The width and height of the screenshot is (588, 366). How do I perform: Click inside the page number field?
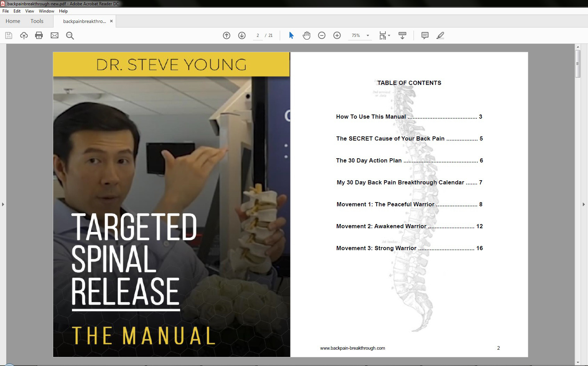pos(257,35)
